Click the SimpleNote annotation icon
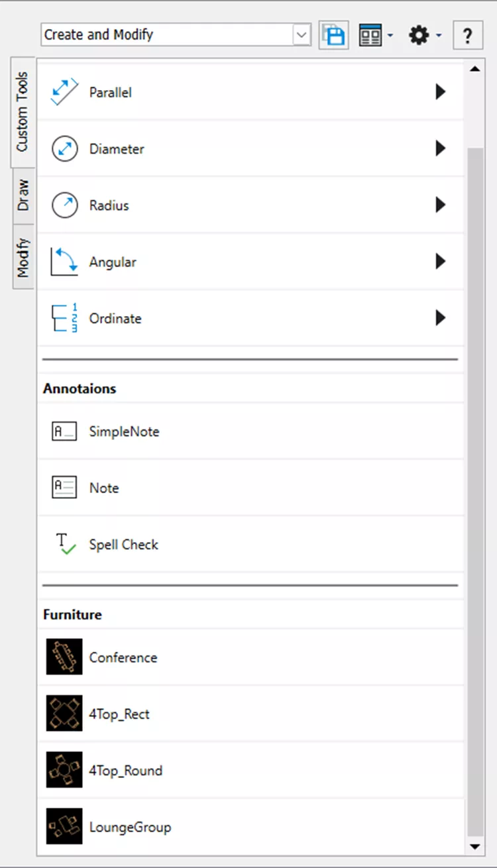Image resolution: width=497 pixels, height=868 pixels. click(64, 432)
